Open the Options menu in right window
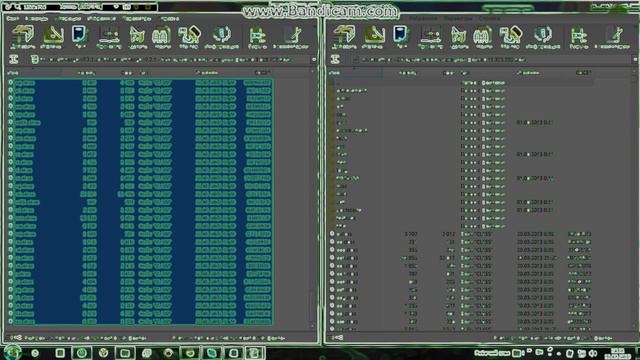 [x=458, y=19]
